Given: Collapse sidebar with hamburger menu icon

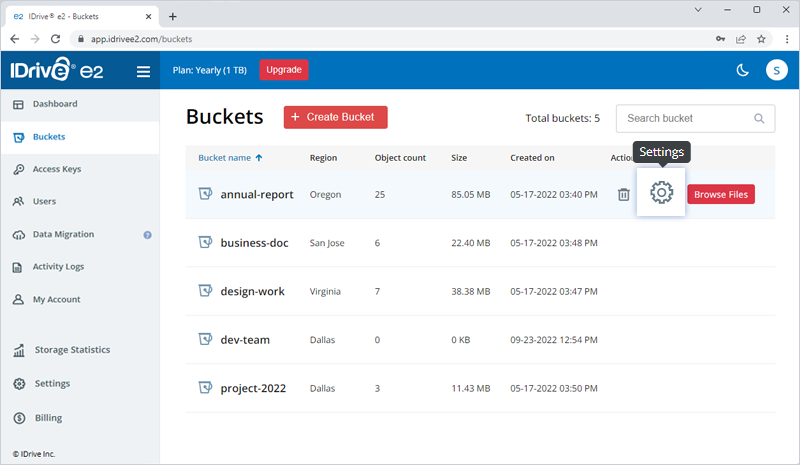Looking at the screenshot, I should [143, 71].
